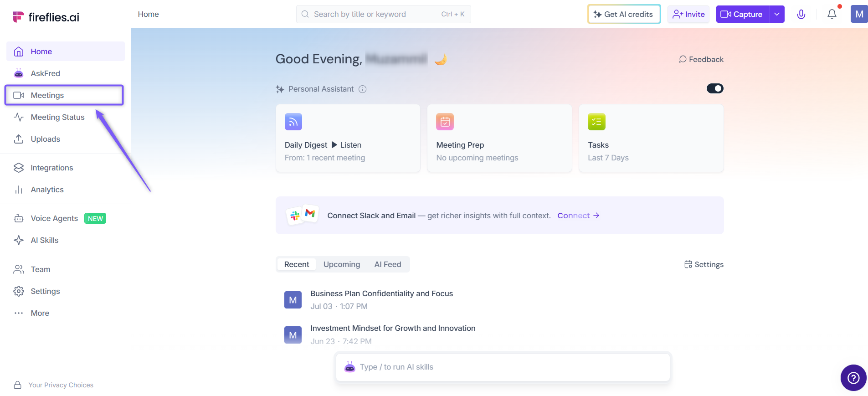
Task: Open the help question mark button
Action: (x=853, y=378)
